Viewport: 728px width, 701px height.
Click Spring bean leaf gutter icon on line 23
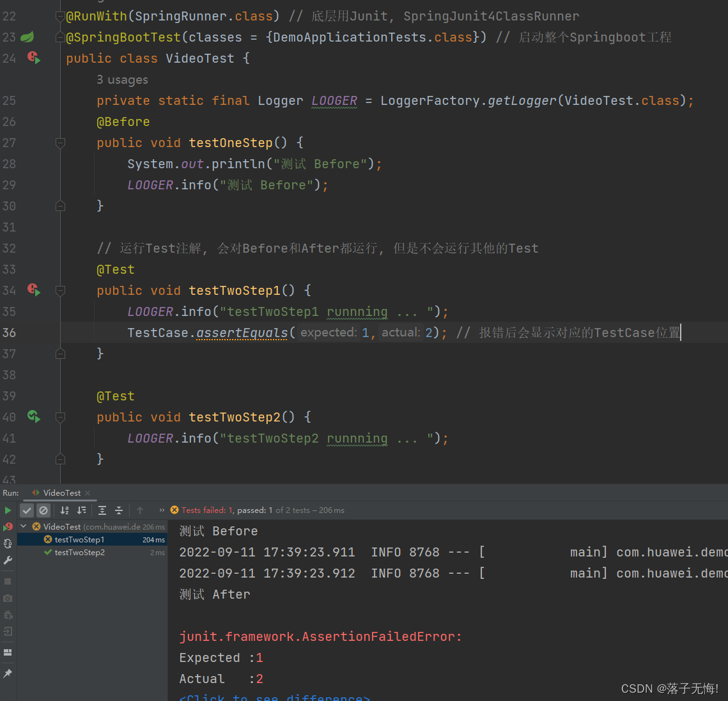27,36
